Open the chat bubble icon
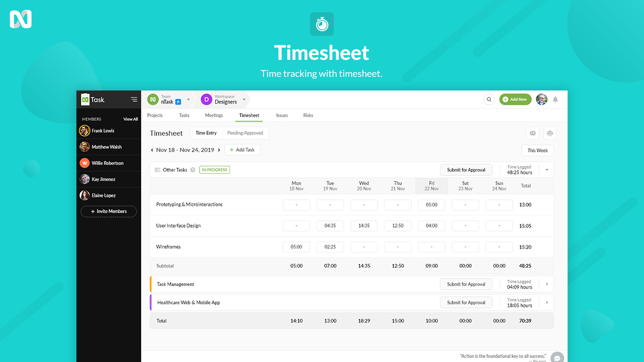 coord(557,358)
